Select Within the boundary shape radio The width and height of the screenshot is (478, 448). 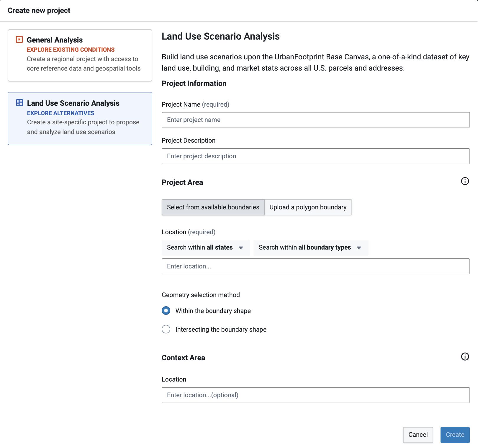[166, 311]
